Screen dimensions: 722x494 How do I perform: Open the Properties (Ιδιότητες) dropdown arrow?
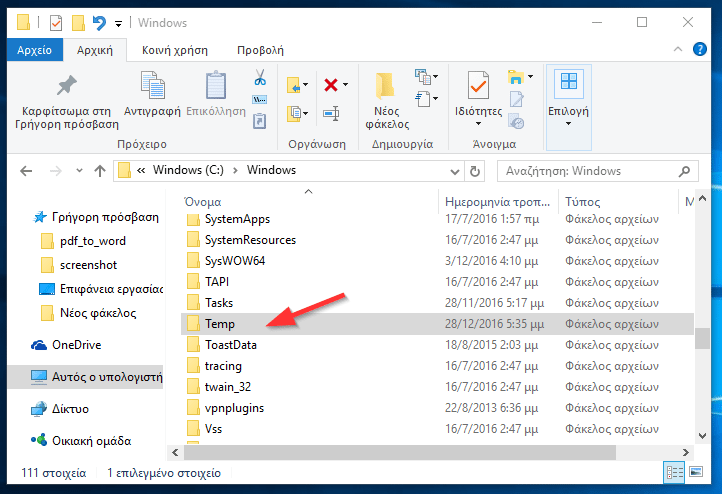click(x=478, y=123)
